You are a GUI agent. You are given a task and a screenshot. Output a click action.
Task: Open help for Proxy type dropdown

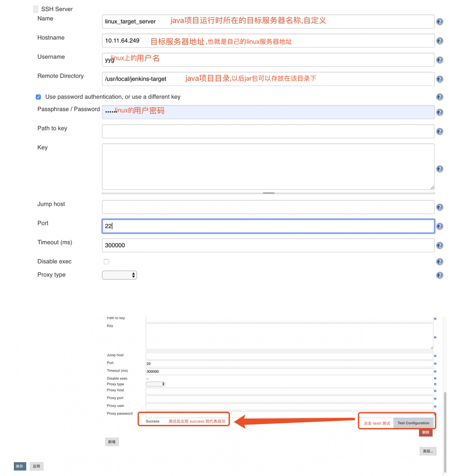click(439, 275)
